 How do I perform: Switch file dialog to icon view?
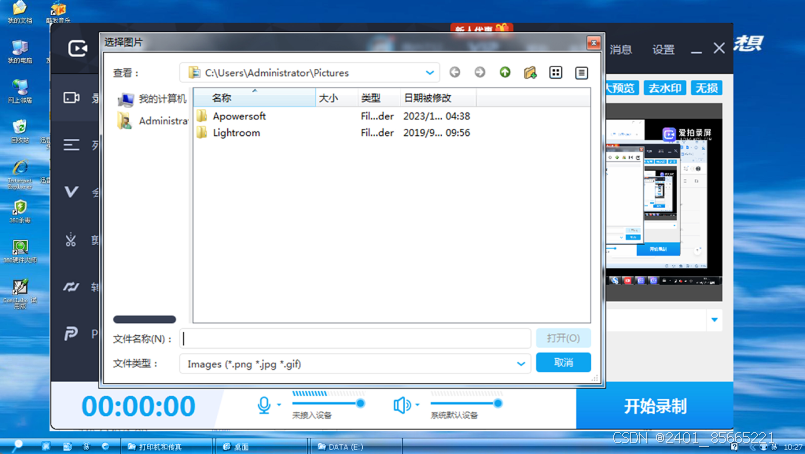(555, 72)
